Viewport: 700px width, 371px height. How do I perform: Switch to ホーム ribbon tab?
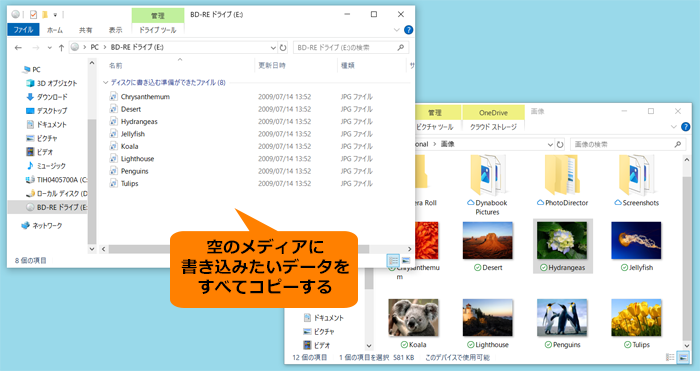pyautogui.click(x=55, y=30)
